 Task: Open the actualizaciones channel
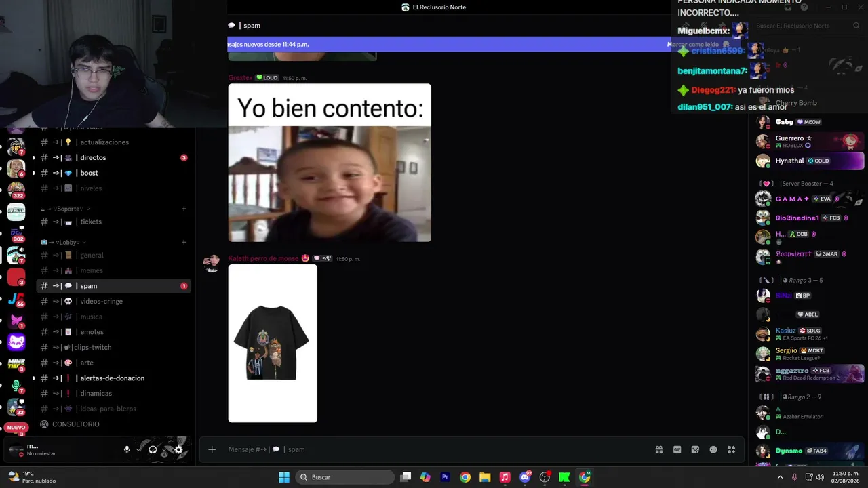tap(113, 142)
